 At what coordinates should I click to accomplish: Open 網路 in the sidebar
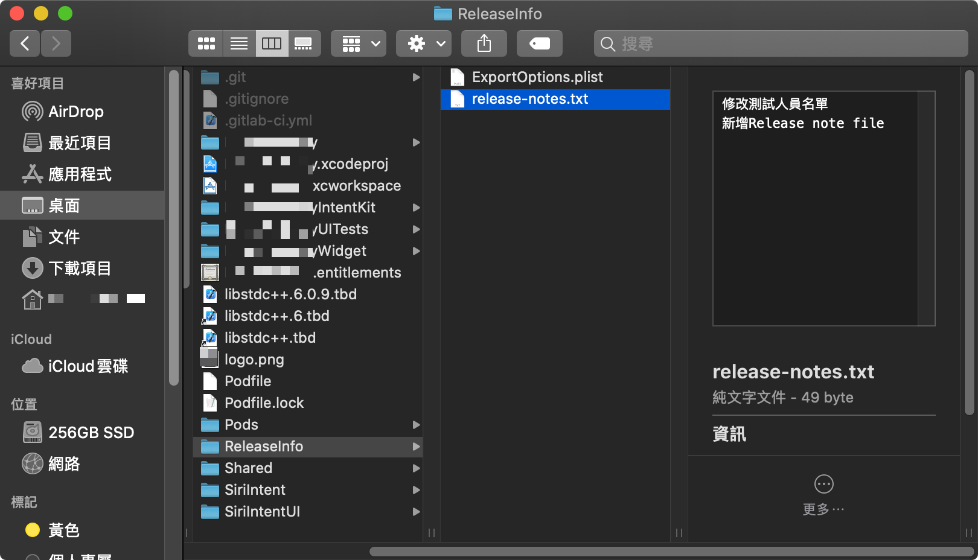pyautogui.click(x=82, y=464)
